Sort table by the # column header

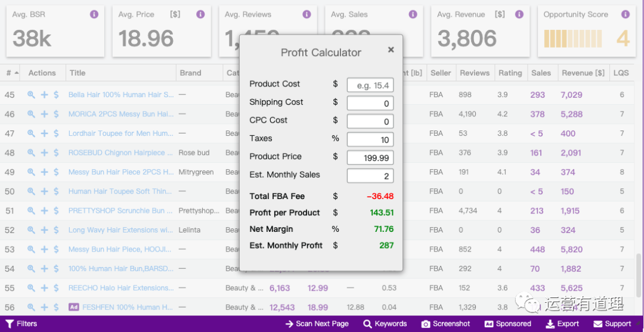click(x=12, y=73)
